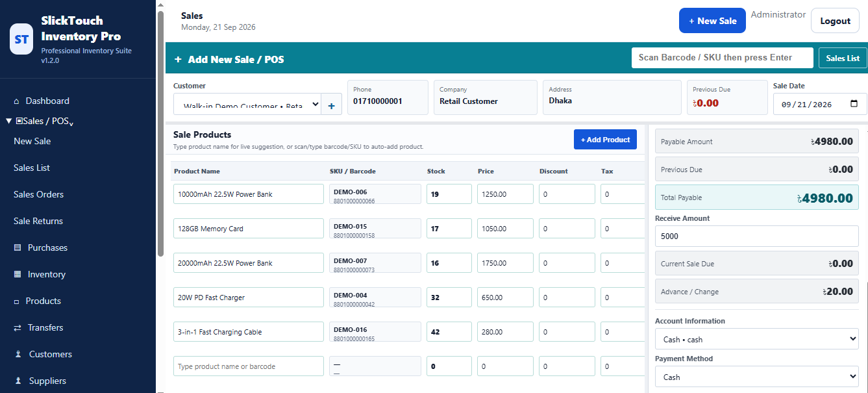
Task: Click price field showing 1250.00
Action: [505, 194]
